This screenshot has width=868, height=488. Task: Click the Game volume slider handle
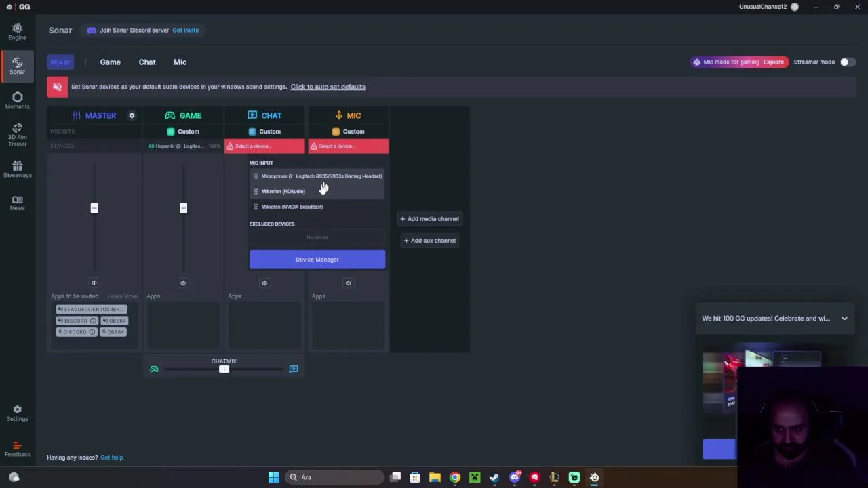[183, 208]
